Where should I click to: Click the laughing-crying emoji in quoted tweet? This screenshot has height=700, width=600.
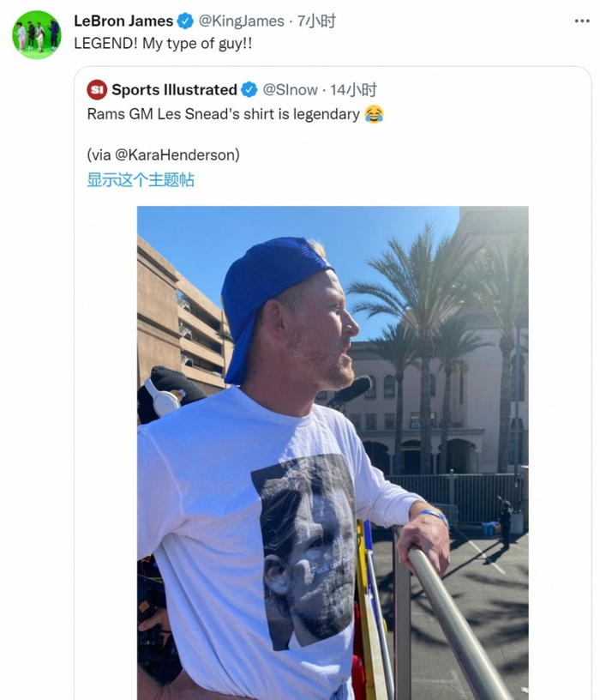[374, 114]
